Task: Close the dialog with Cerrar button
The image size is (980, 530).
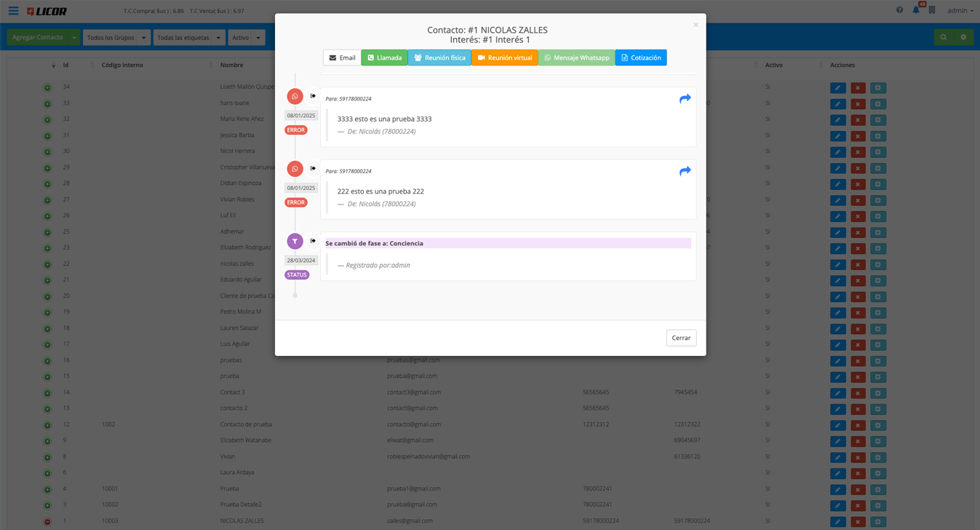Action: [681, 338]
